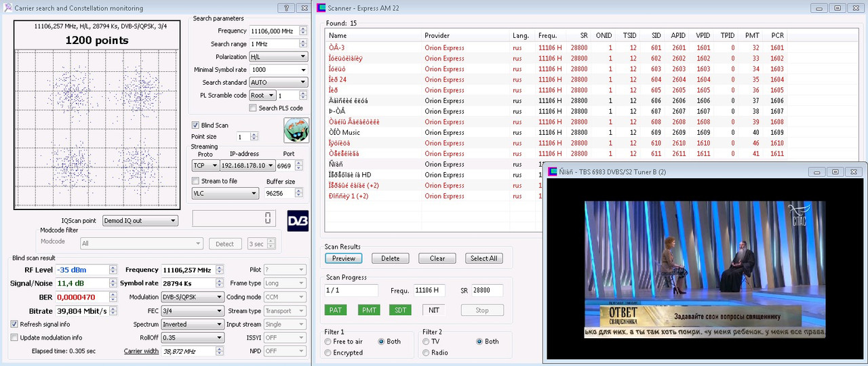Sort channel list by VPID column
This screenshot has height=366, width=868.
(x=702, y=36)
